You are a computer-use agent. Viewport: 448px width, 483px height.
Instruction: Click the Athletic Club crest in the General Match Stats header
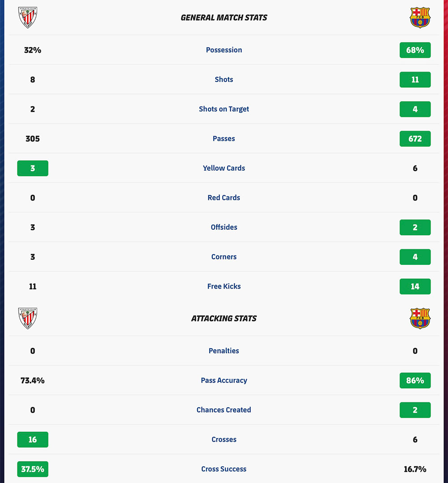[28, 17]
